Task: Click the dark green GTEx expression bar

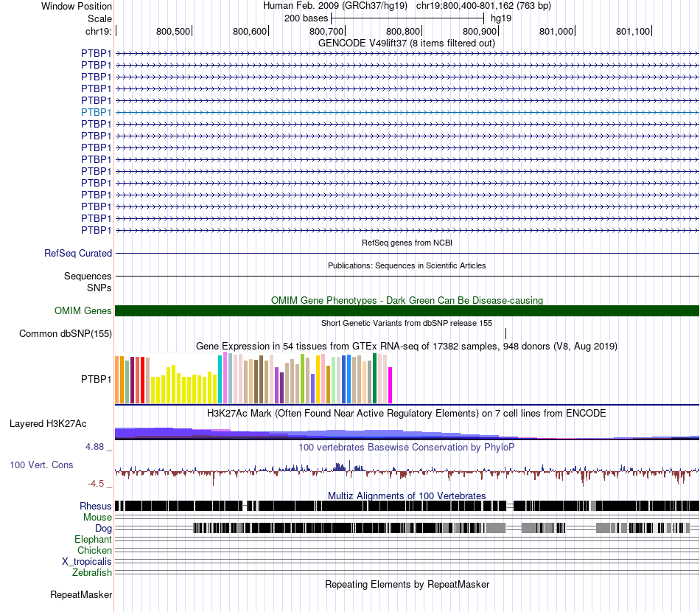Action: coord(375,379)
